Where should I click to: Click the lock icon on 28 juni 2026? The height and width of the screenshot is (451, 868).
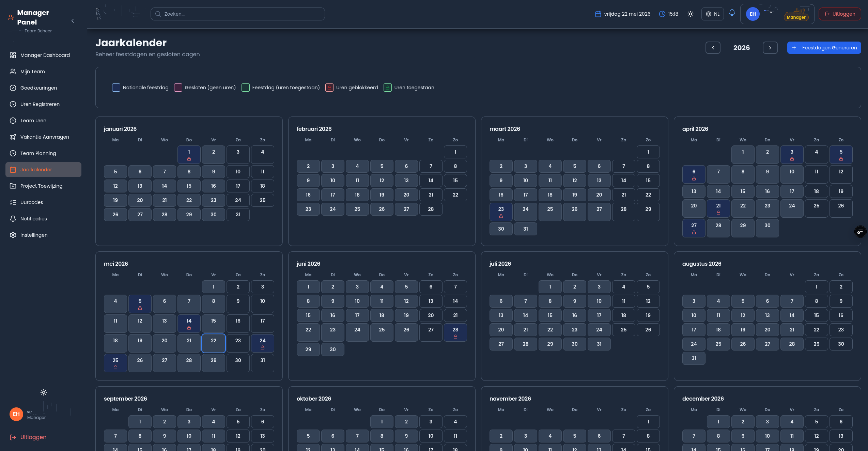(455, 337)
